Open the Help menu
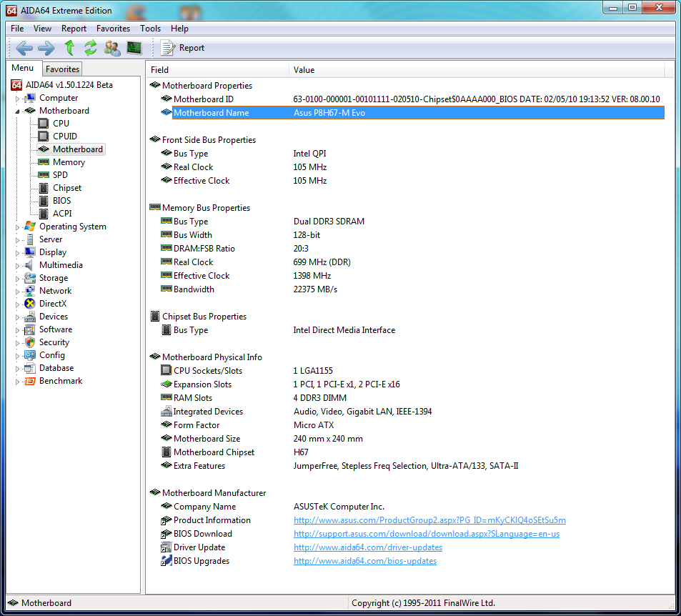 click(179, 29)
